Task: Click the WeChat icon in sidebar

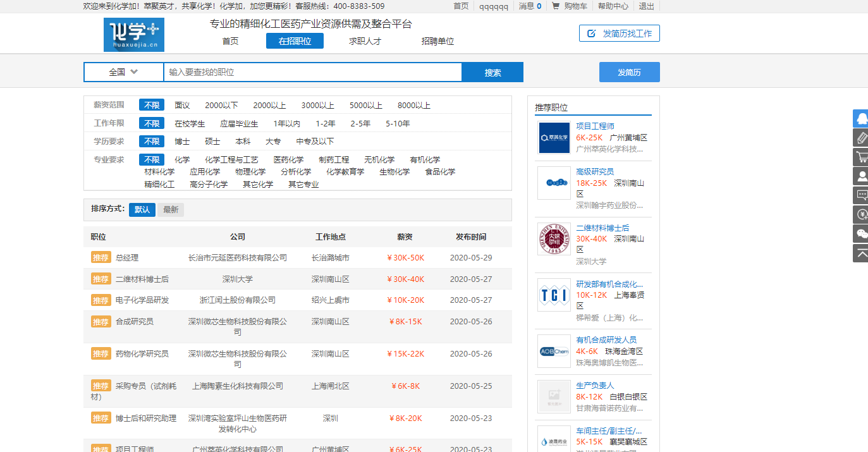Action: (x=861, y=234)
